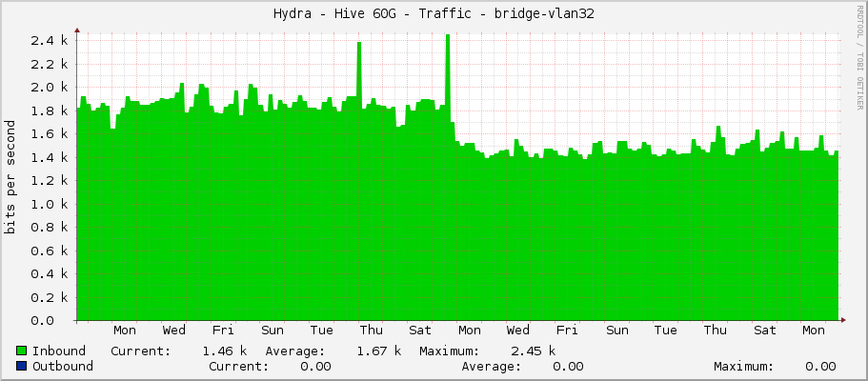Click the Outbound "Current:" label
This screenshot has width=868, height=381.
[x=239, y=366]
